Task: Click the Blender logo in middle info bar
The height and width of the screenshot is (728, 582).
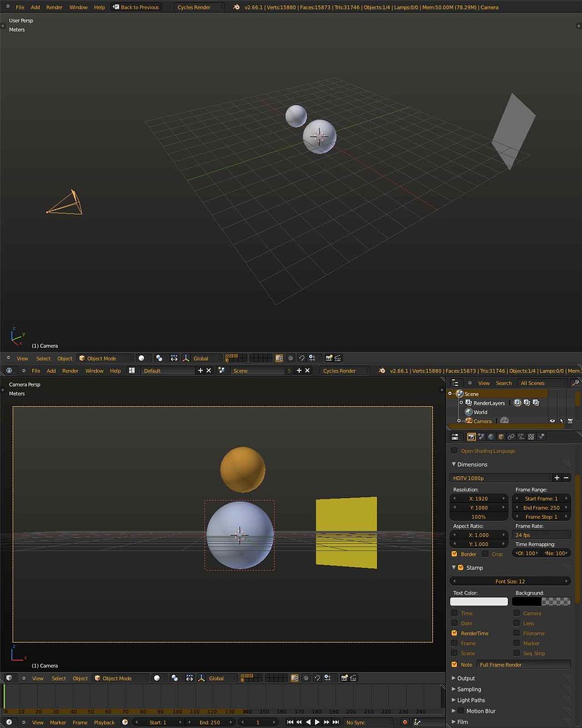Action: point(381,371)
